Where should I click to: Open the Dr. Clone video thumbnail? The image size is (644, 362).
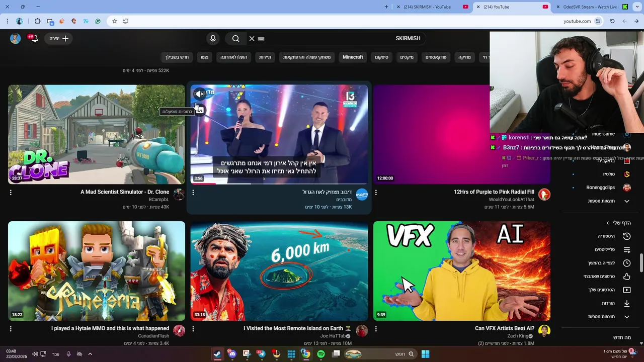[97, 134]
